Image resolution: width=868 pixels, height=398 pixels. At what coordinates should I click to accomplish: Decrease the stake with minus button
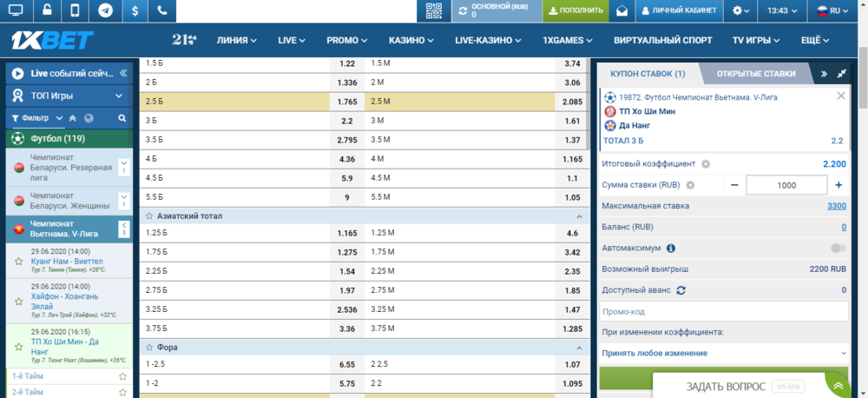(734, 185)
